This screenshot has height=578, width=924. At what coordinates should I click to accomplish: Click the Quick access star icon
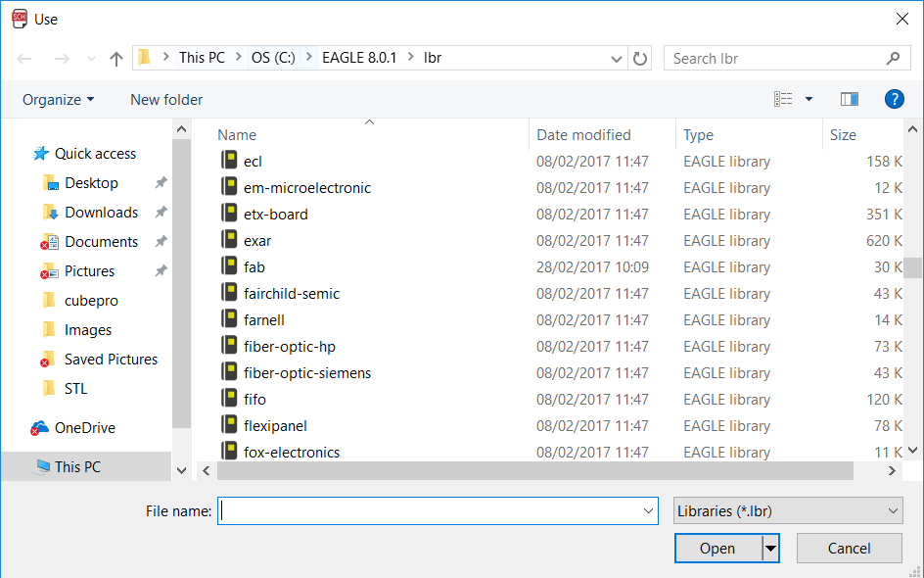click(41, 154)
